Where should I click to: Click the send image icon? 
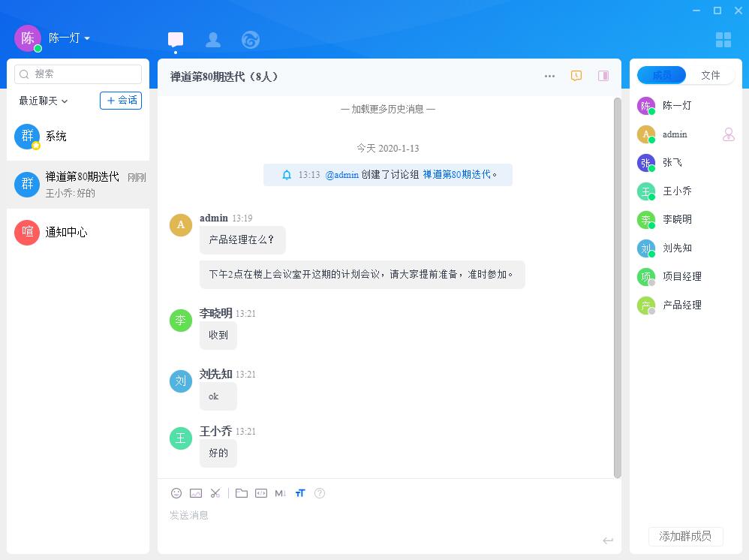[x=196, y=493]
